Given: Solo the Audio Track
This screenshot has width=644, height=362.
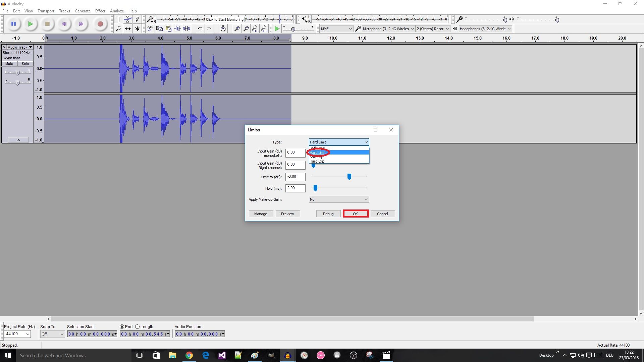Looking at the screenshot, I should (25, 64).
